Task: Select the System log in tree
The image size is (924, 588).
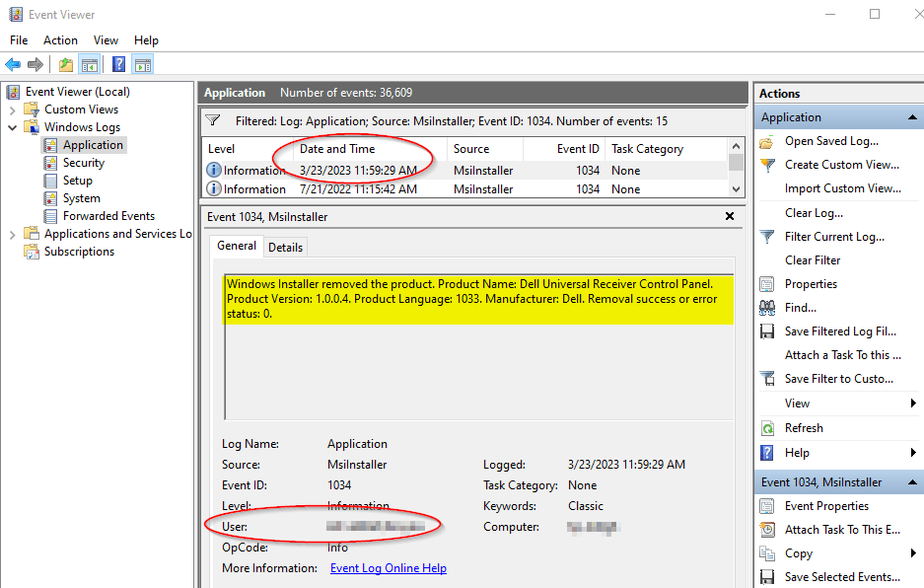Action: click(81, 198)
